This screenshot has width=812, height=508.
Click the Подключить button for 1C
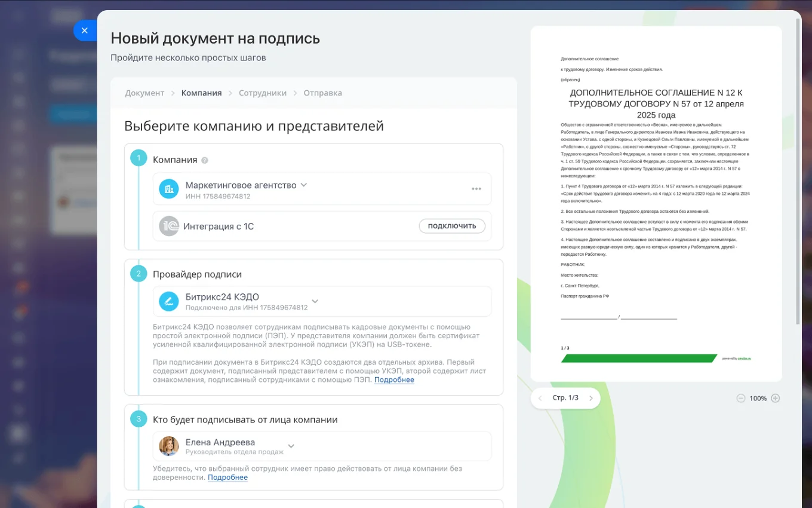coord(451,226)
